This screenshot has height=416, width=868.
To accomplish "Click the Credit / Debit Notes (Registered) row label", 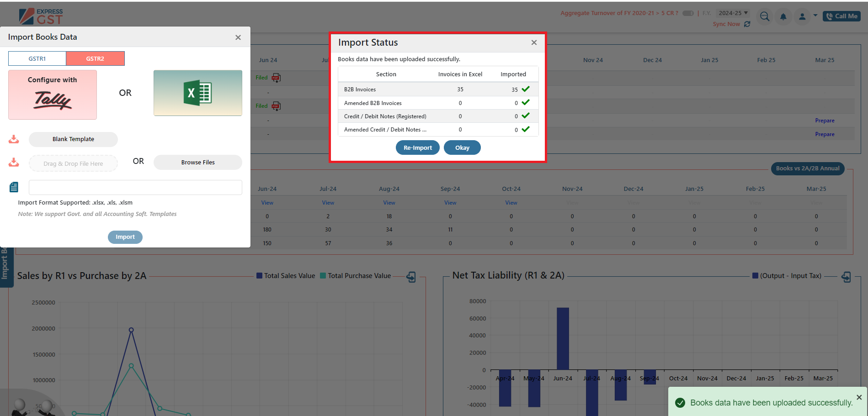I will (x=385, y=116).
